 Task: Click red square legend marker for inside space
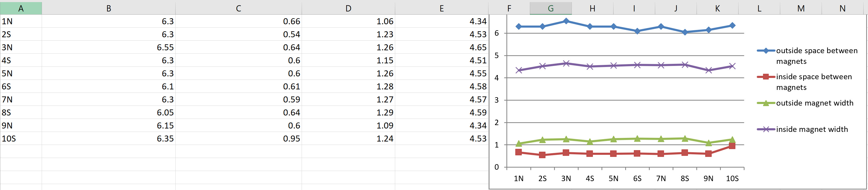766,77
